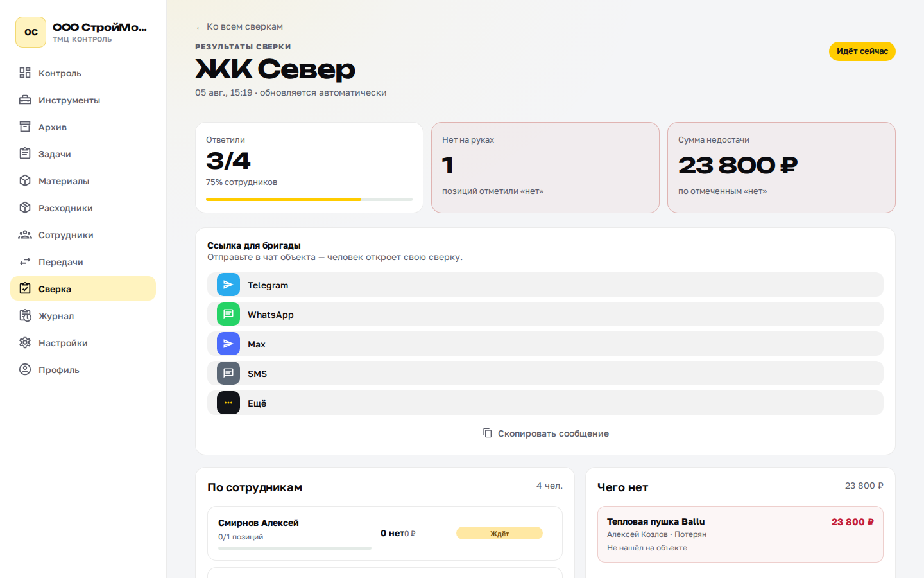924x578 pixels.
Task: Switch to the Задачи section
Action: click(x=83, y=153)
